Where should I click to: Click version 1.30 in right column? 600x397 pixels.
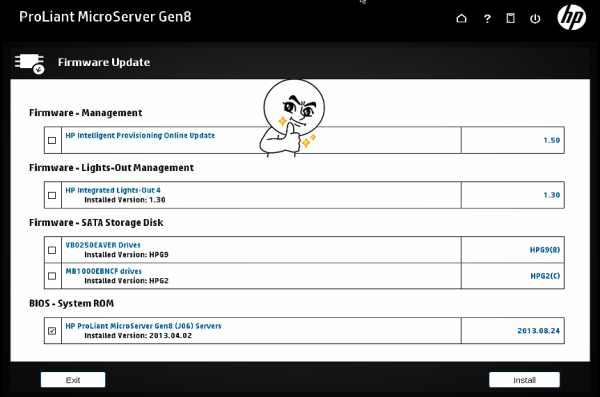551,195
